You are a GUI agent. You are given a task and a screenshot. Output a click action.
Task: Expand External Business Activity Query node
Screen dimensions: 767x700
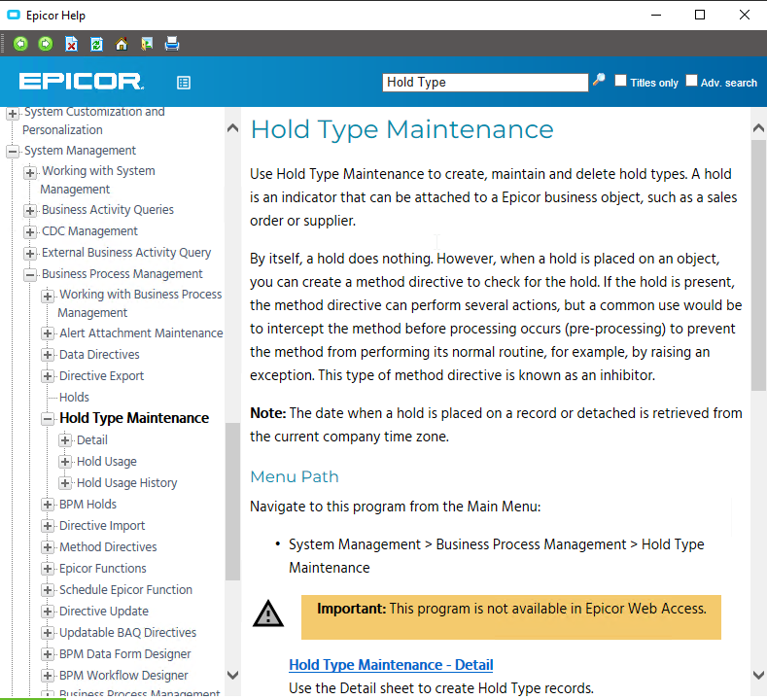pos(30,254)
